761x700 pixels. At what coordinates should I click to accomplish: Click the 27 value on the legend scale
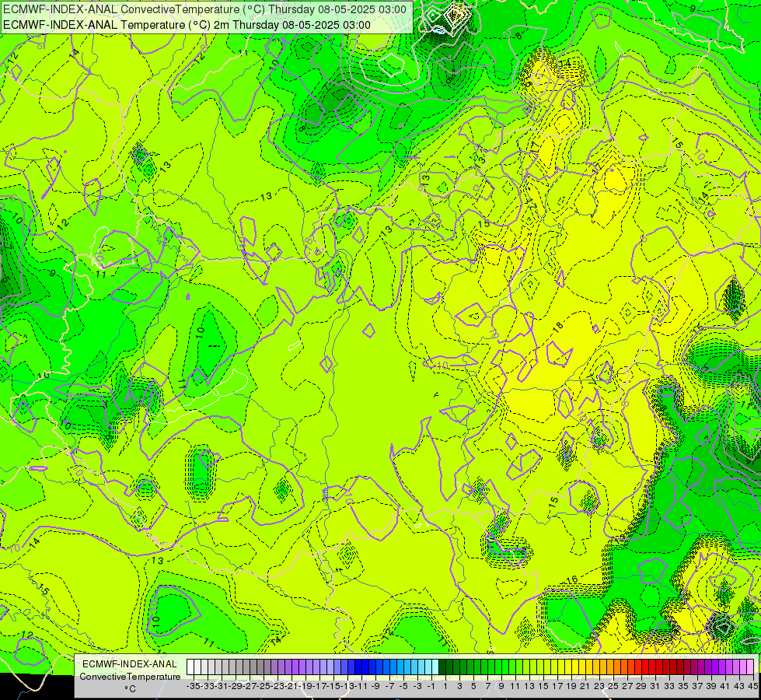(x=627, y=687)
